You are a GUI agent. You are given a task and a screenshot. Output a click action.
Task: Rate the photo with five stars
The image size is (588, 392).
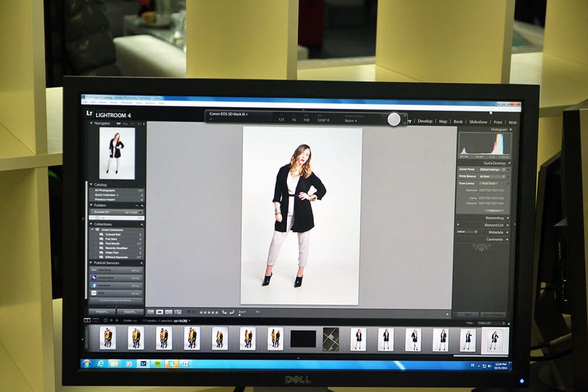tap(216, 312)
